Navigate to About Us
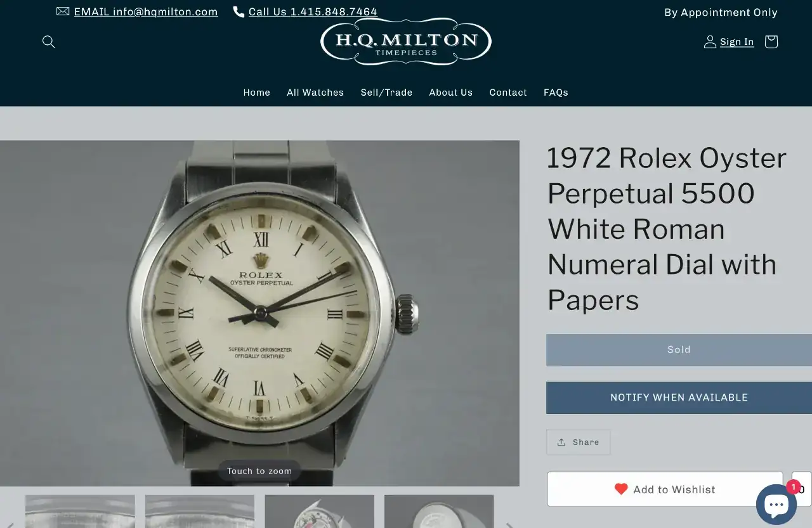The image size is (812, 528). [x=450, y=93]
